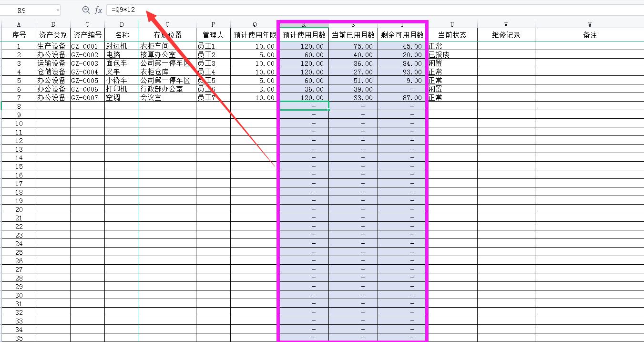Image resolution: width=644 pixels, height=342 pixels.
Task: Click the 预计使用月数 header cell
Action: click(x=304, y=34)
